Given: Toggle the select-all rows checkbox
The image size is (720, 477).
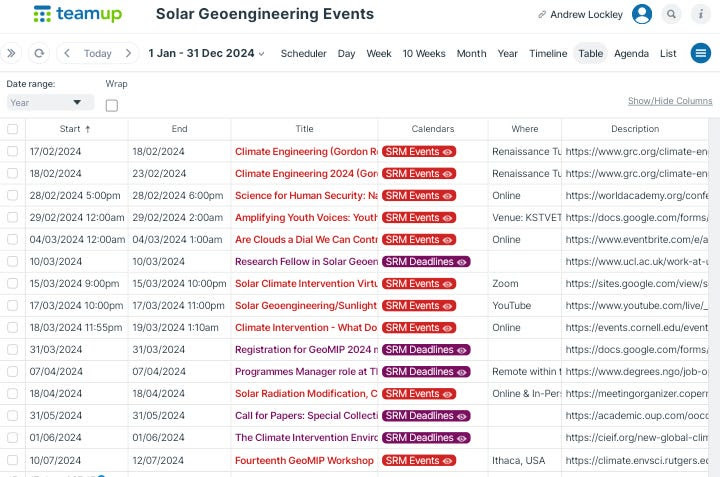Looking at the screenshot, I should pyautogui.click(x=12, y=129).
